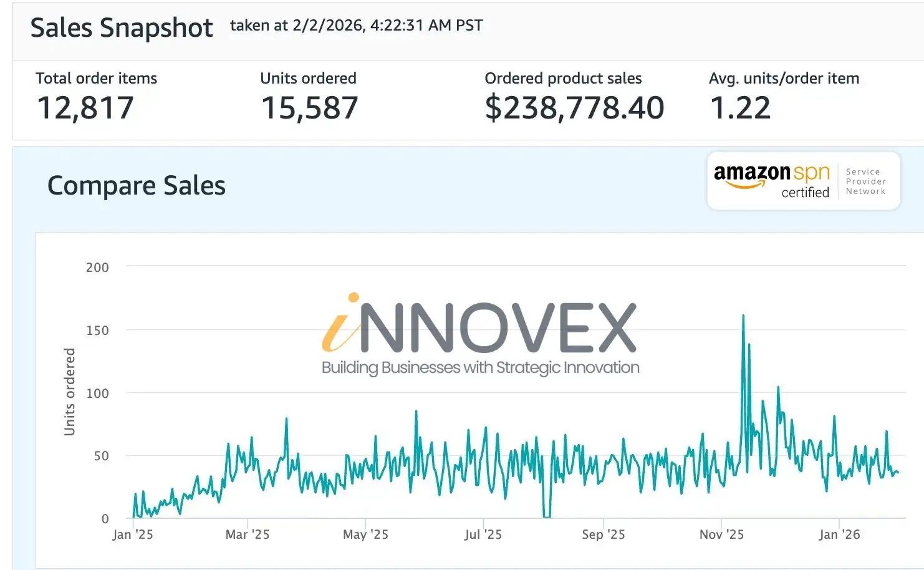
Task: Click the Amazon SPN certified badge
Action: click(803, 180)
